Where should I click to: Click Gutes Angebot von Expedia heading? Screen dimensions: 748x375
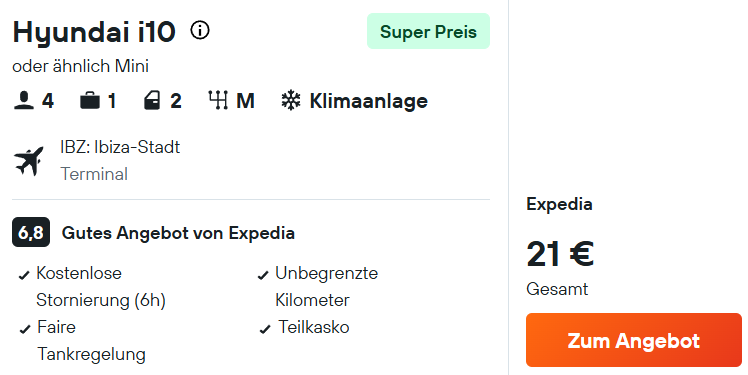point(178,233)
